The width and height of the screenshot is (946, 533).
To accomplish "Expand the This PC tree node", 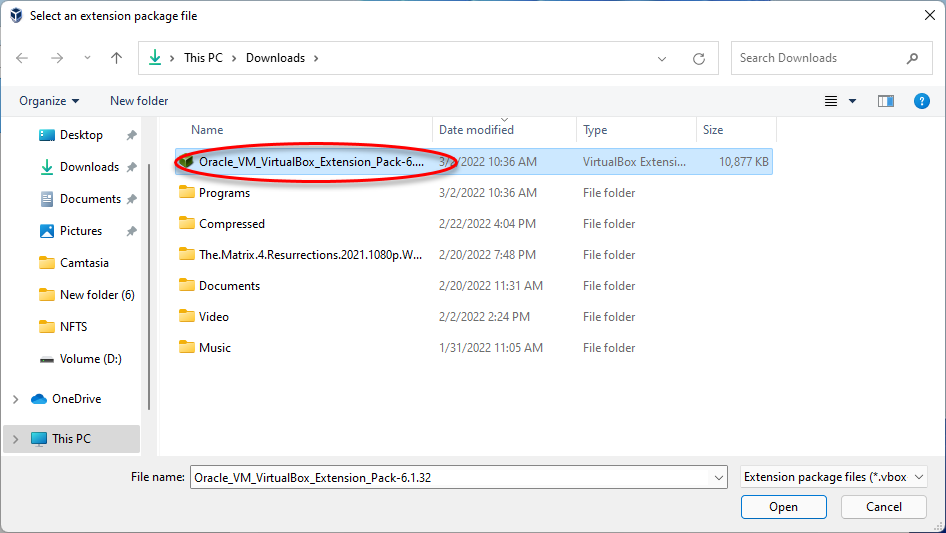I will tap(16, 439).
